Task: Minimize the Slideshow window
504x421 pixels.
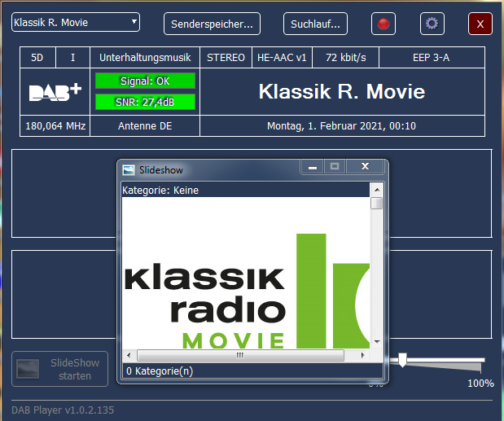Action: (x=312, y=167)
